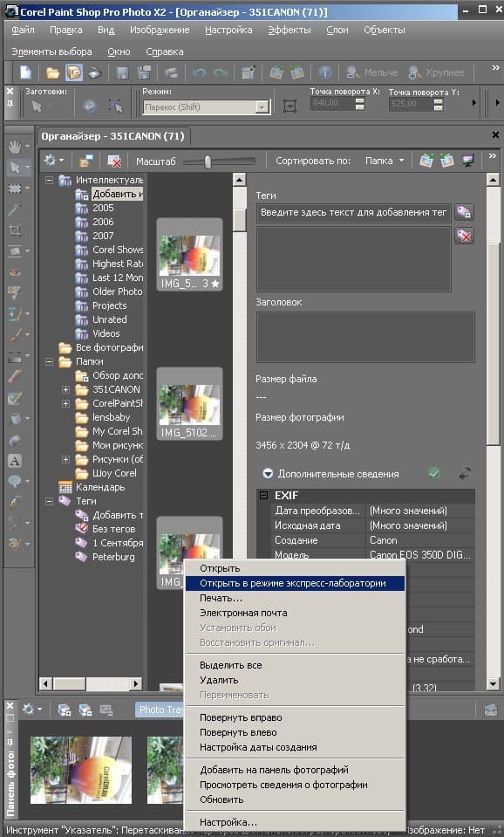504x837 pixels.
Task: Select the Red Eye tool
Action: coord(15,272)
